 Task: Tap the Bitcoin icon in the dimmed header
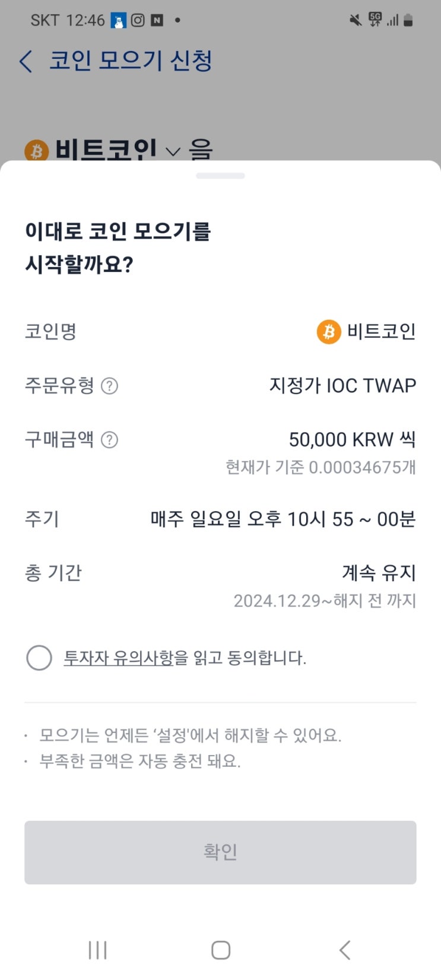(x=36, y=151)
